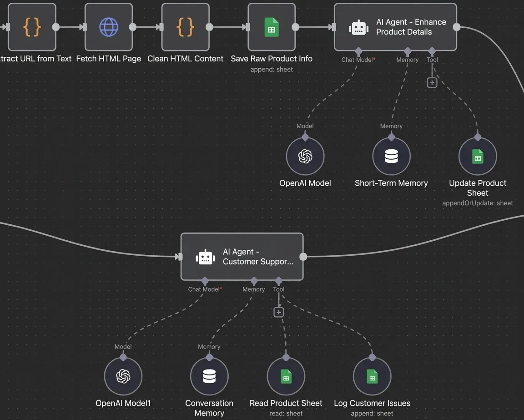This screenshot has height=420, width=524.
Task: Click Tool connector on Enhance Product Details agent
Action: [x=432, y=51]
